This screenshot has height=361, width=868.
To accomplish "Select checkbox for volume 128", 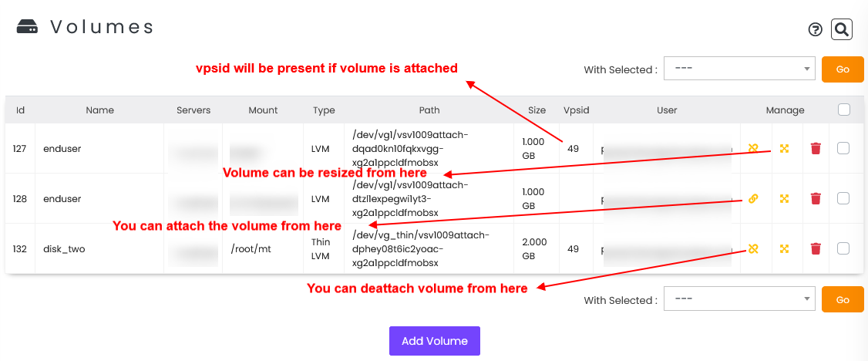I will [843, 198].
